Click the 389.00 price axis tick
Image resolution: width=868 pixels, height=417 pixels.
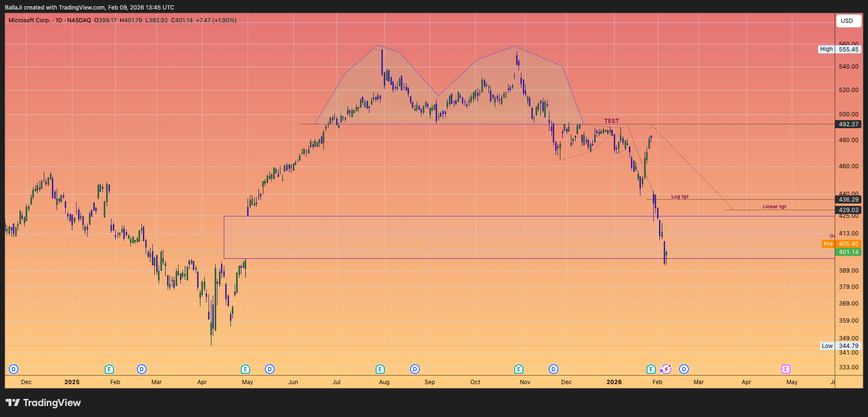pyautogui.click(x=849, y=271)
